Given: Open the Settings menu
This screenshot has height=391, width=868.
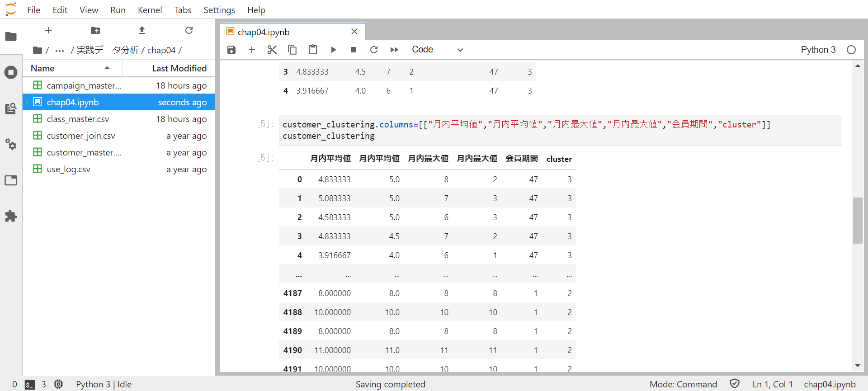Looking at the screenshot, I should pyautogui.click(x=219, y=10).
